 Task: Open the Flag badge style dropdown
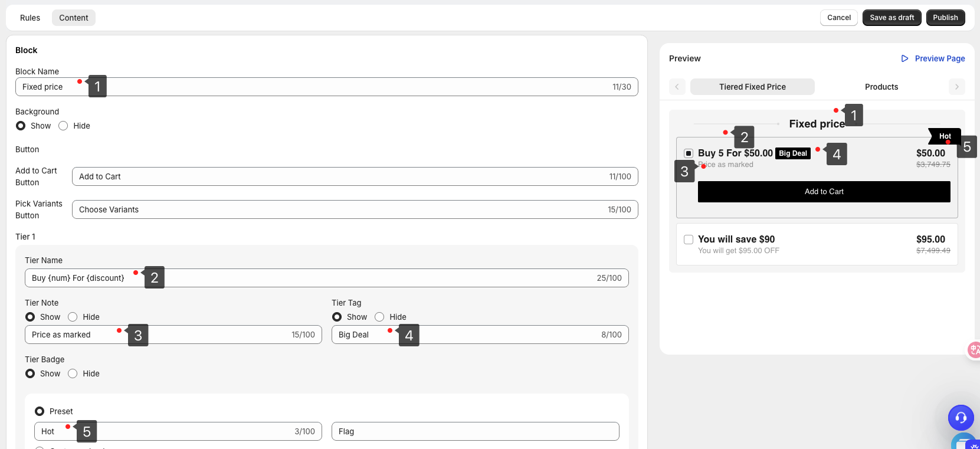(x=475, y=431)
